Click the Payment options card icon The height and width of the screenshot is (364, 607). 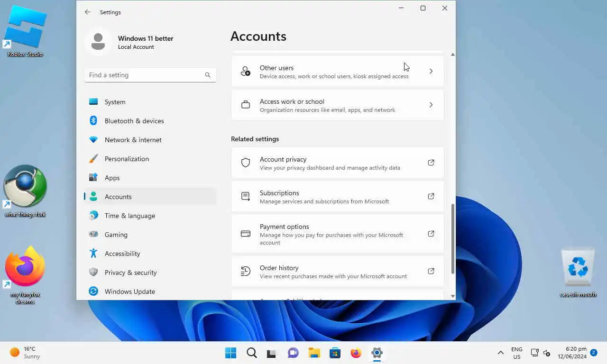point(246,234)
